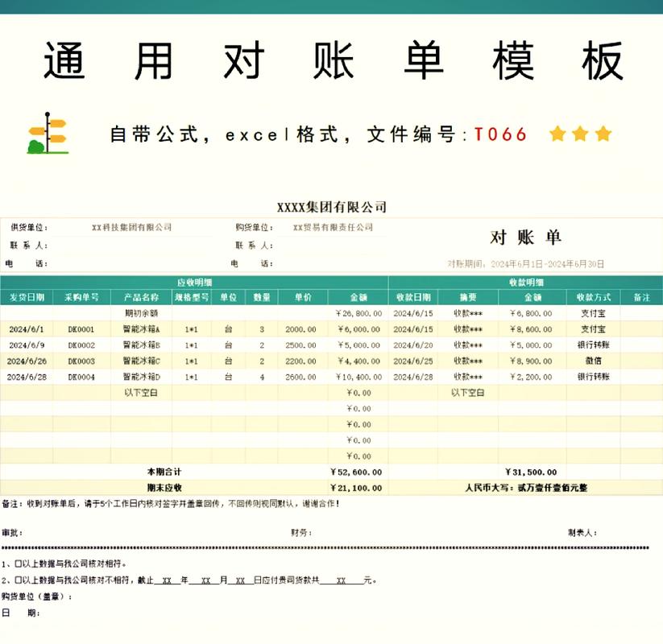This screenshot has height=644, width=663.
Task: Click the product cell 智能冰箱B
Action: coord(141,345)
